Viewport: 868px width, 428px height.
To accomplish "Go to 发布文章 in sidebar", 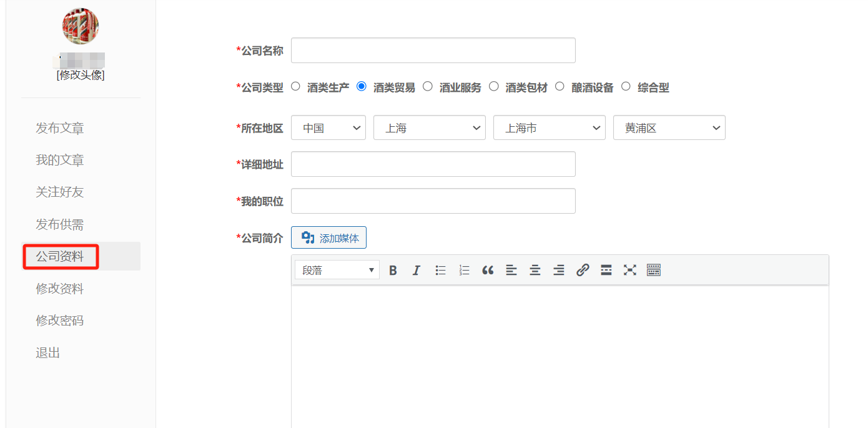I will click(x=60, y=128).
